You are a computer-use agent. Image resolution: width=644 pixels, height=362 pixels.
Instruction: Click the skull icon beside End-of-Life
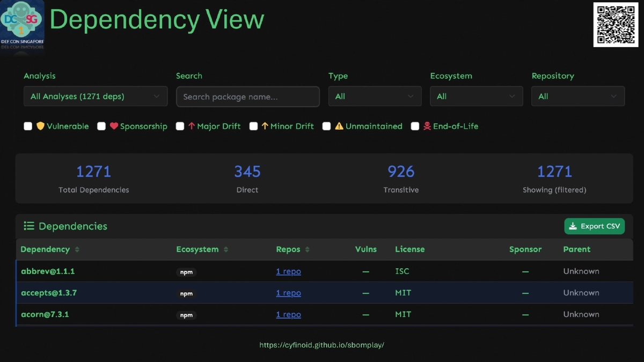point(427,127)
